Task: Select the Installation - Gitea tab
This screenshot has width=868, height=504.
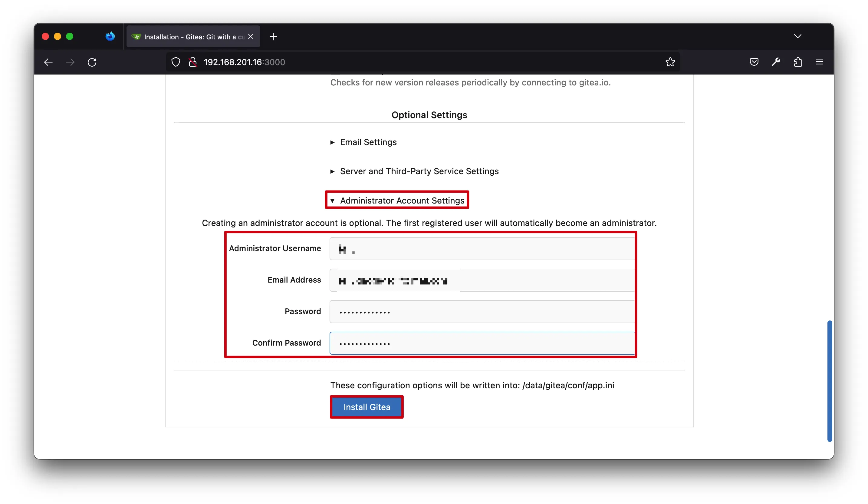Action: 193,37
